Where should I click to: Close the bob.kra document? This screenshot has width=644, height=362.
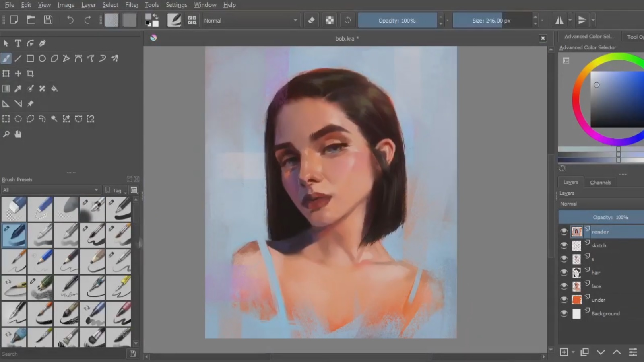click(x=543, y=38)
